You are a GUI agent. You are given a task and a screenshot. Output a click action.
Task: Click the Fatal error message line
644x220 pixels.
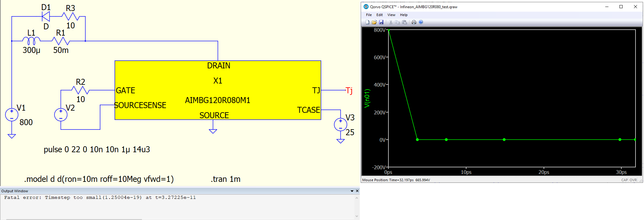coord(100,198)
